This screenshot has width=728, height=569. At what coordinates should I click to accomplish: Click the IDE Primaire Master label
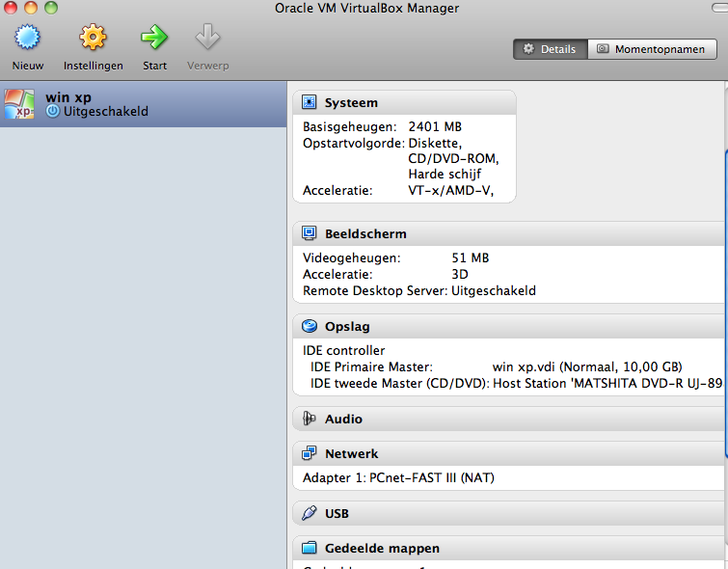[x=371, y=366]
